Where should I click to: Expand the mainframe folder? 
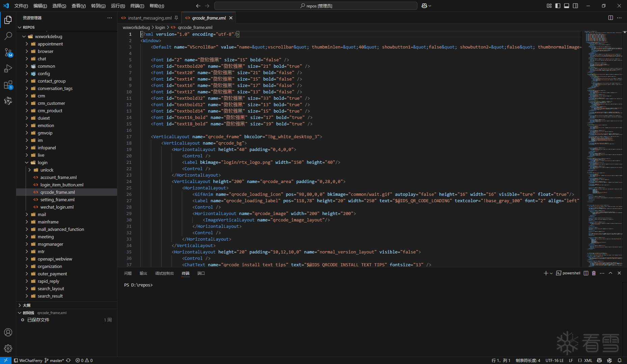point(48,222)
